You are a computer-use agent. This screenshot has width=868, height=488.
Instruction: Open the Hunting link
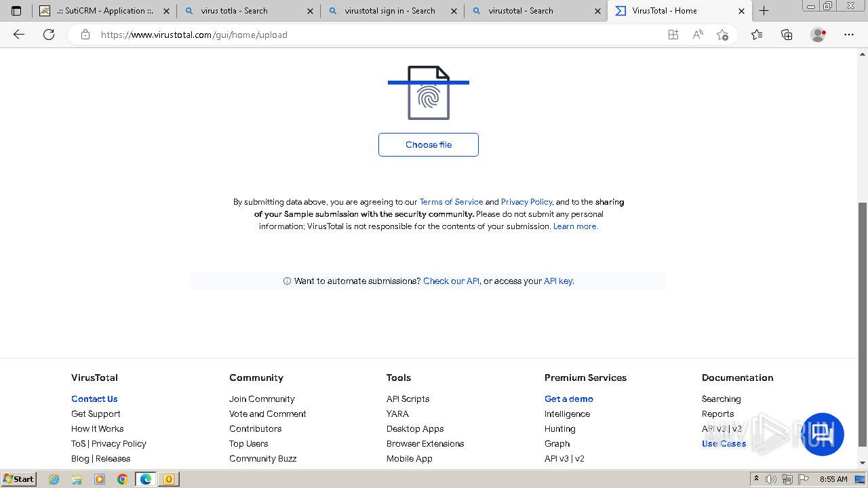tap(559, 429)
